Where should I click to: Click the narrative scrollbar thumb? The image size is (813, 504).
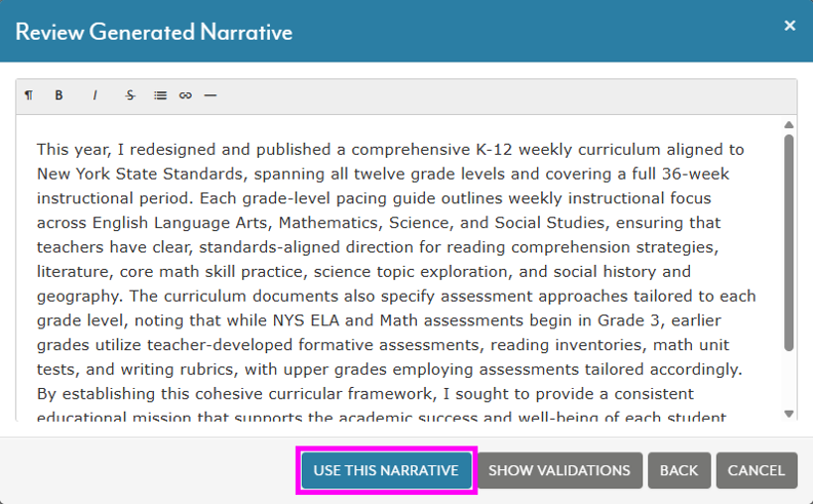pyautogui.click(x=788, y=242)
